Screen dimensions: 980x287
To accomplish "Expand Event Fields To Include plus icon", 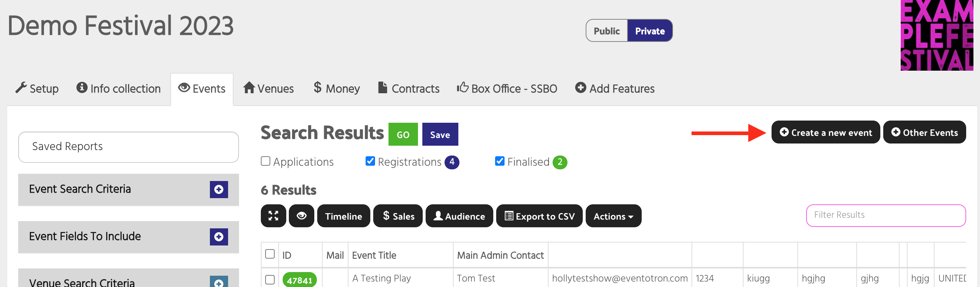I will (219, 237).
